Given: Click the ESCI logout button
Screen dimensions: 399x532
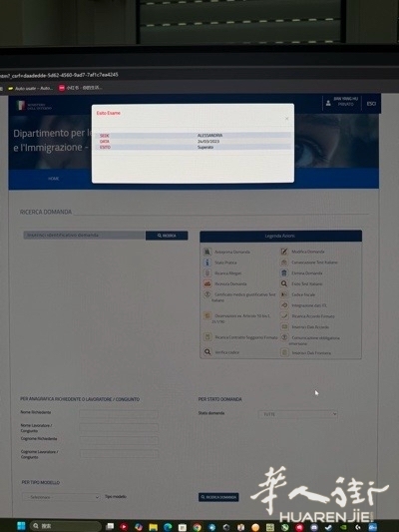Looking at the screenshot, I should (x=371, y=103).
